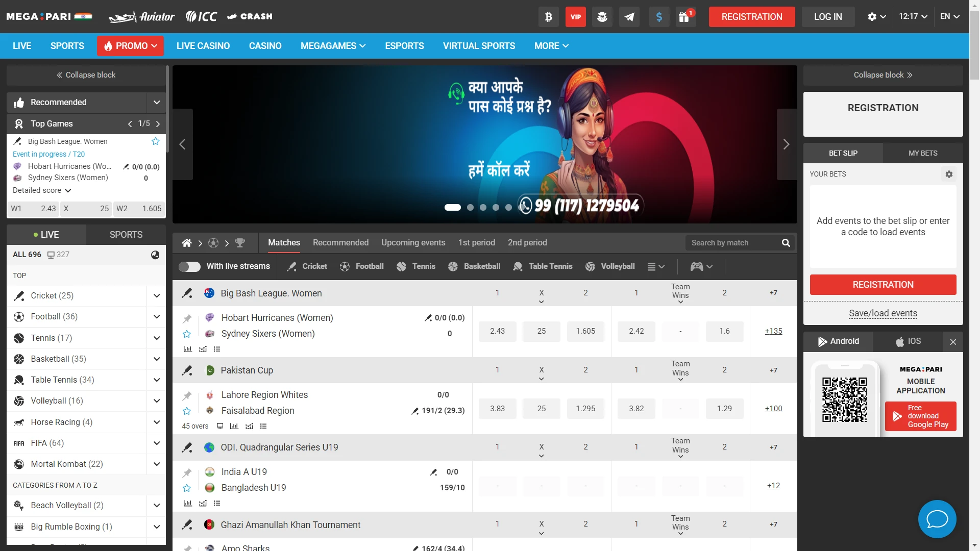980x551 pixels.
Task: Click the Save/load events link
Action: 883,313
